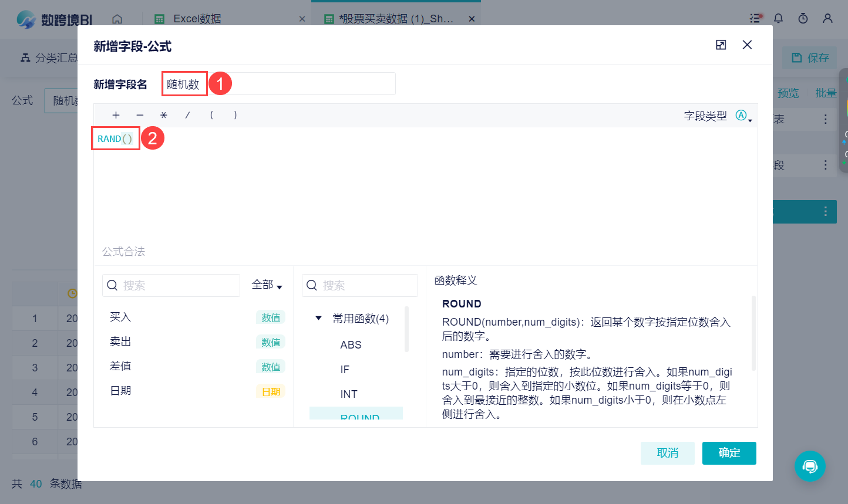
Task: Open the notifications bell
Action: coord(779,18)
